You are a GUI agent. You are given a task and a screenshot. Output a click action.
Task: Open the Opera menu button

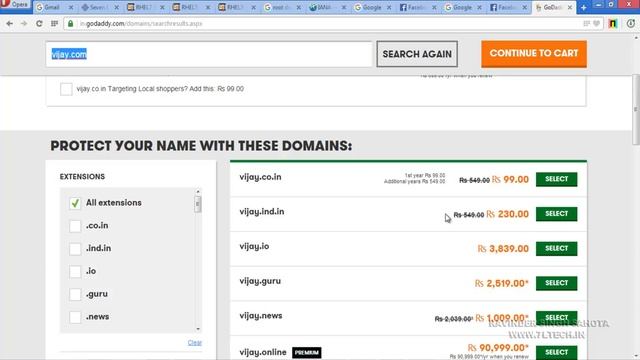16,5
